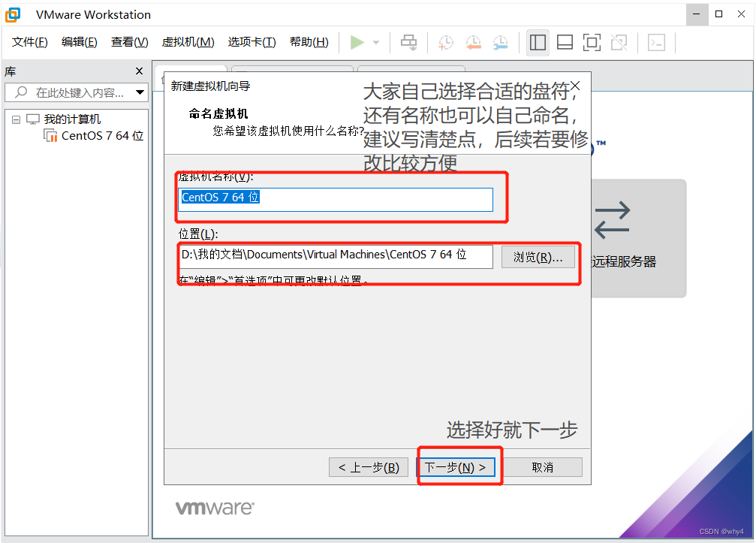Screen dimensions: 756x543
Task: Click the Take Snapshot clock icon
Action: tap(445, 43)
